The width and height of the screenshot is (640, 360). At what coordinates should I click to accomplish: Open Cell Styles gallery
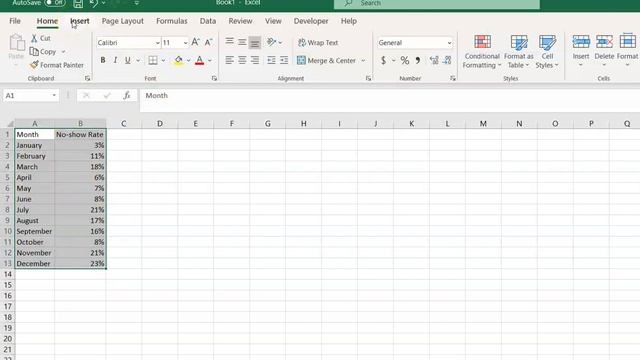click(547, 51)
